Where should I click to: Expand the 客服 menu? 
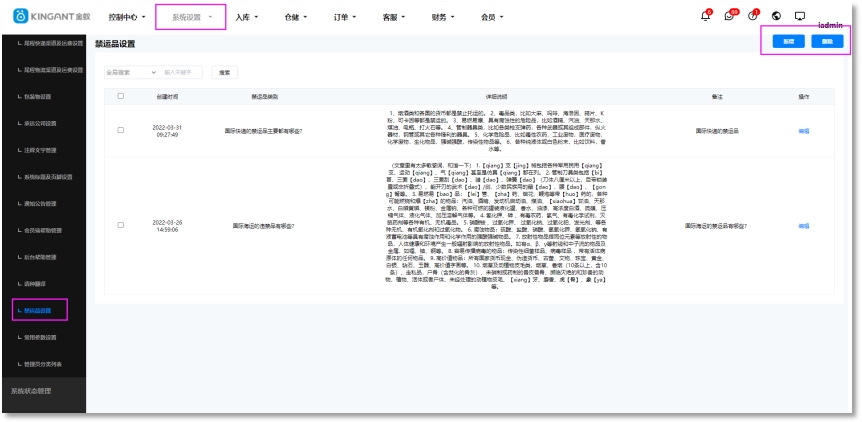coord(394,17)
